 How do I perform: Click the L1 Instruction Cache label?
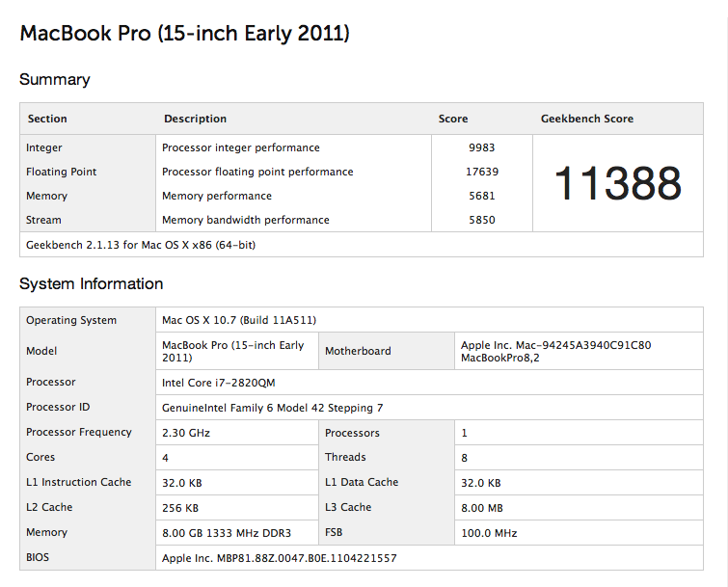tap(78, 482)
